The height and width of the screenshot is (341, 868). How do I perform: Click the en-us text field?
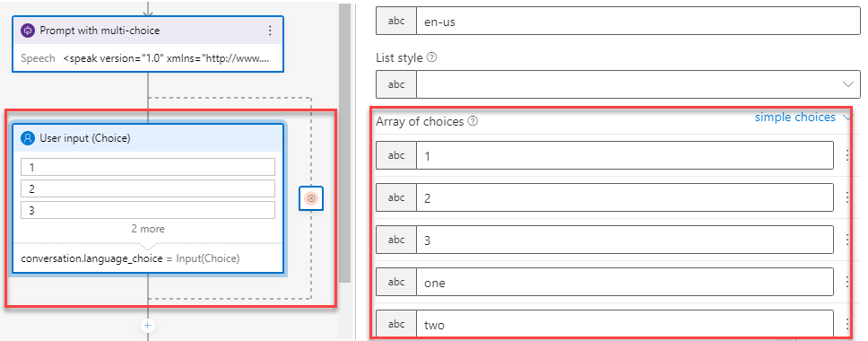coord(638,21)
